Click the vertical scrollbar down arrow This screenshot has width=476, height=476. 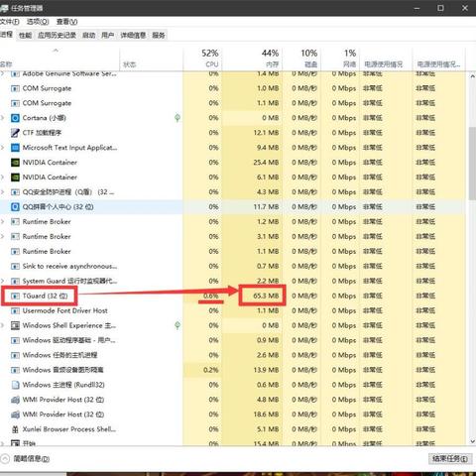pos(472,441)
